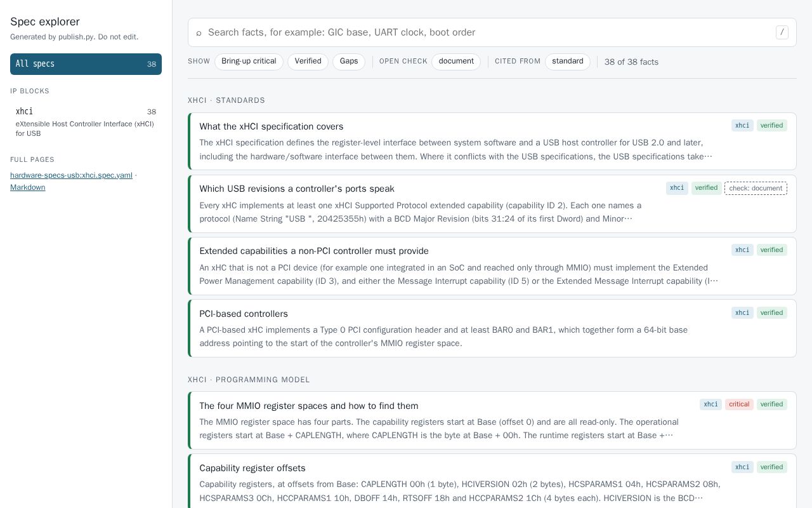This screenshot has width=812, height=508.
Task: Open hardware-specs-usb:xhci.spec.yaml link
Action: 71,175
